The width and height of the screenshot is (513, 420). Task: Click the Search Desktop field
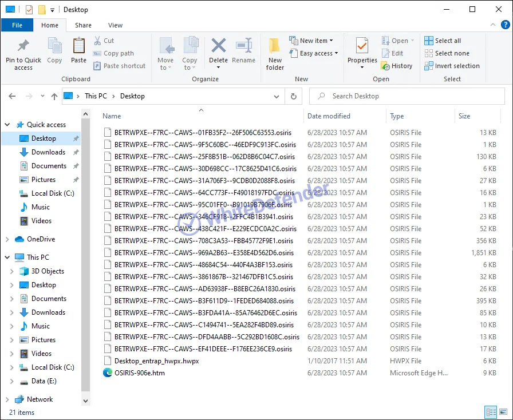click(x=407, y=96)
